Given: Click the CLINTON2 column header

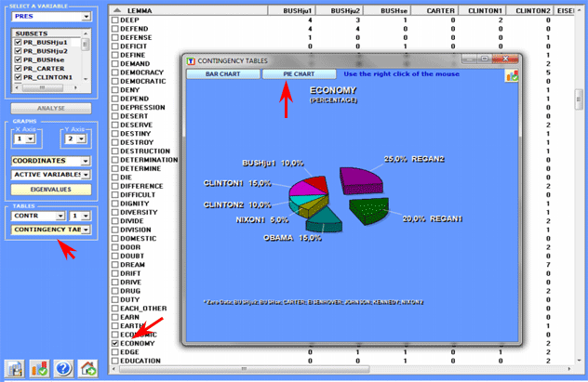Looking at the screenshot, I should [x=529, y=10].
